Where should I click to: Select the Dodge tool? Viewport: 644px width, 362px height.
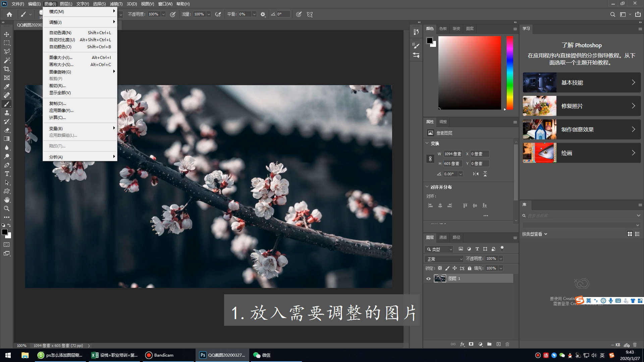pyautogui.click(x=7, y=156)
